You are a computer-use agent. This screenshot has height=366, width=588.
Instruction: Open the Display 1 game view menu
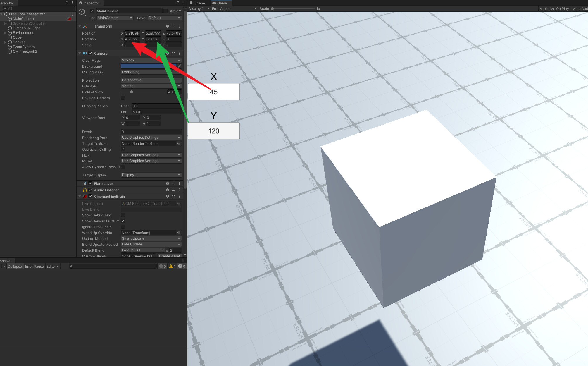tap(199, 8)
